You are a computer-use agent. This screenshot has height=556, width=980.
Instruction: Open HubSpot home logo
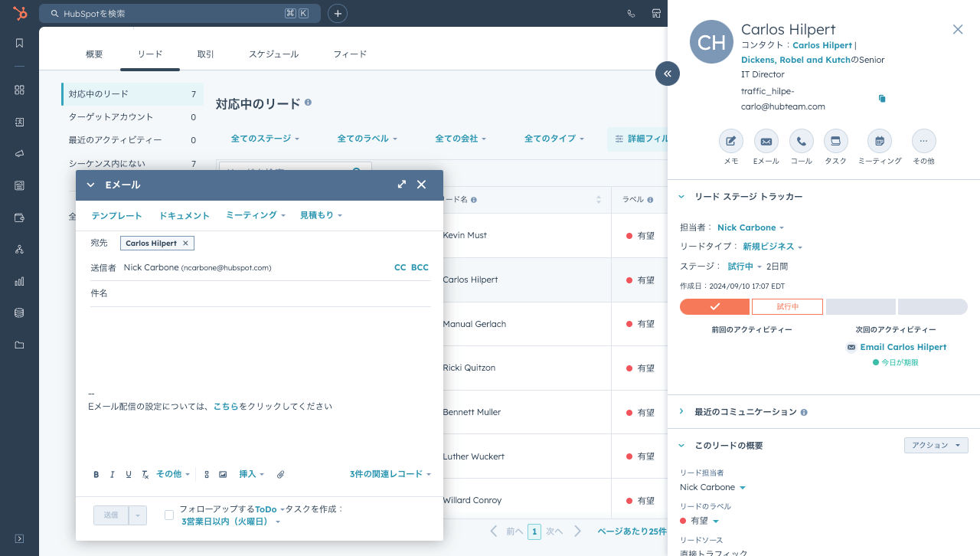(20, 13)
